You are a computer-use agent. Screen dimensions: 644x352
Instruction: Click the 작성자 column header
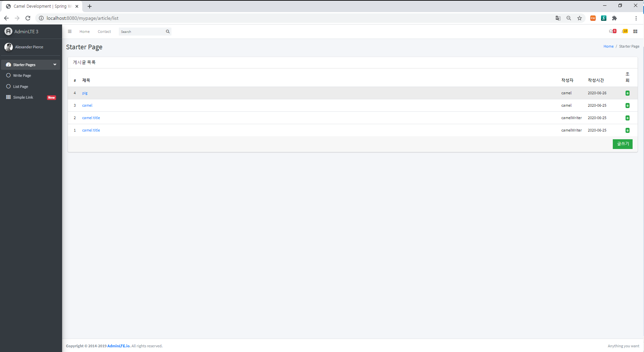[567, 80]
